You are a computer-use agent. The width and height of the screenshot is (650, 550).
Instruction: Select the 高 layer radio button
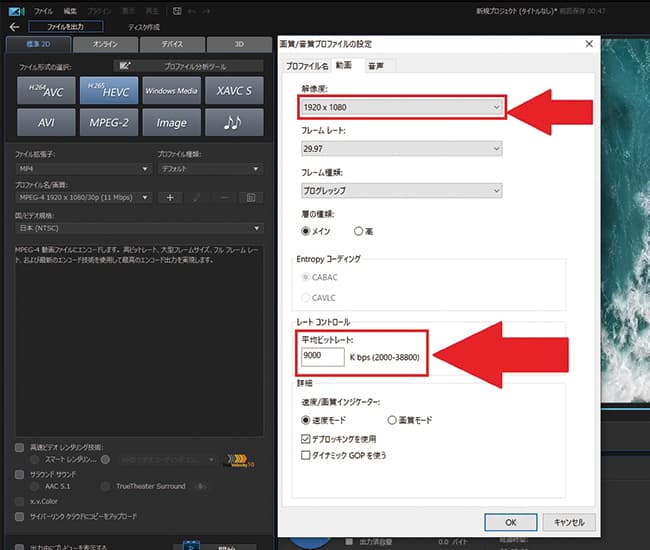tap(358, 231)
